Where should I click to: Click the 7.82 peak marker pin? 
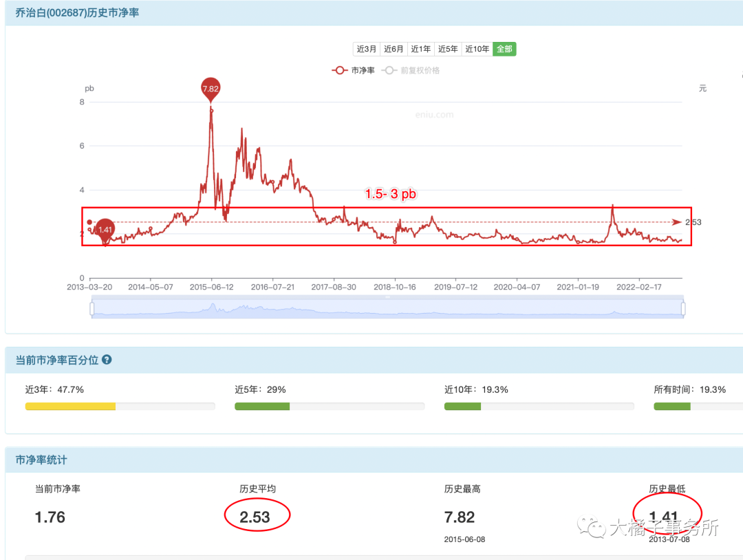(211, 89)
